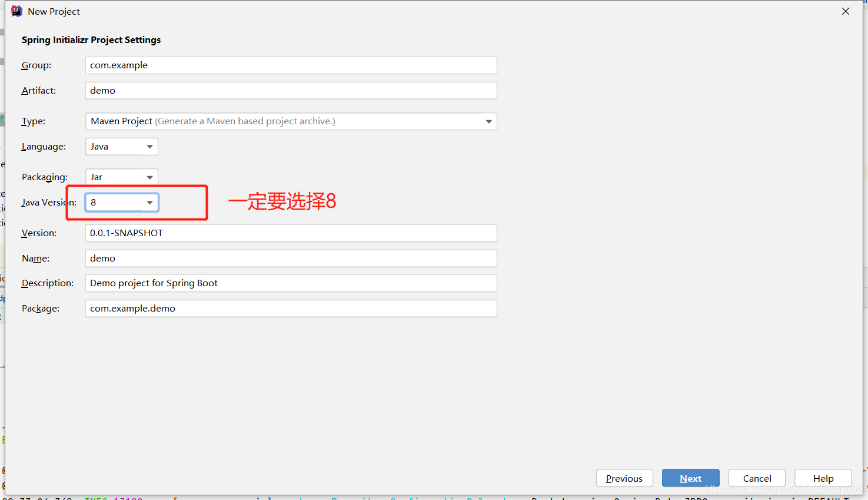Click the Version field with 0.0.1-SNAPSHOT

coord(291,233)
